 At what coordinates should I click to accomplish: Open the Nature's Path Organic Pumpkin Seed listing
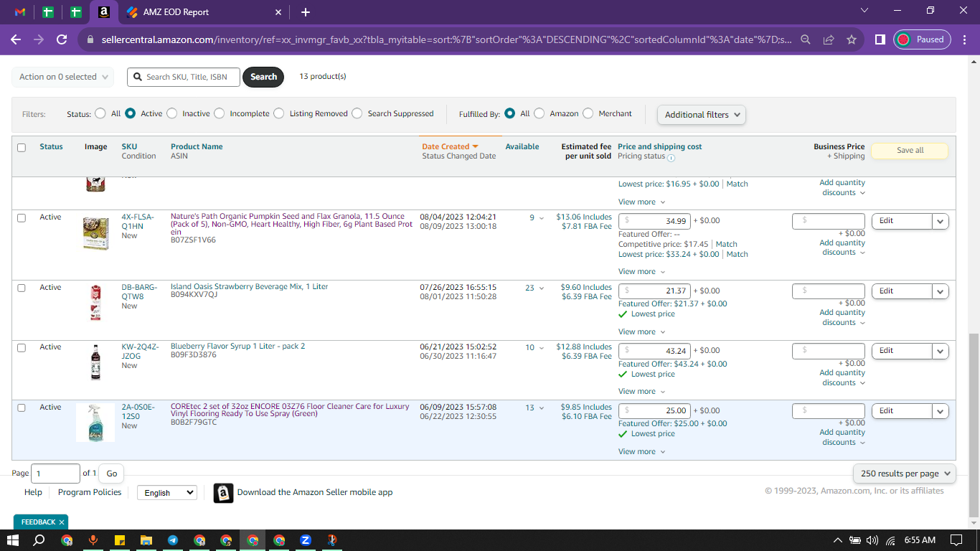coord(292,224)
